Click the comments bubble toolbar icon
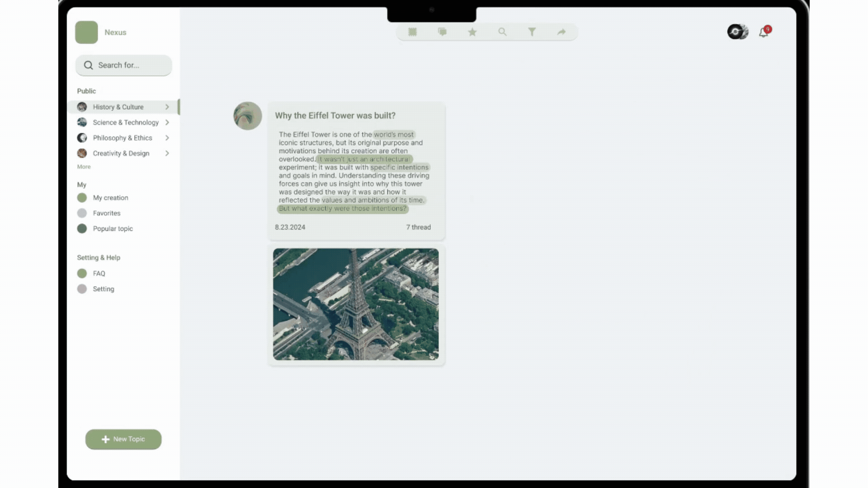Screen dimensions: 868x488 pos(442,32)
